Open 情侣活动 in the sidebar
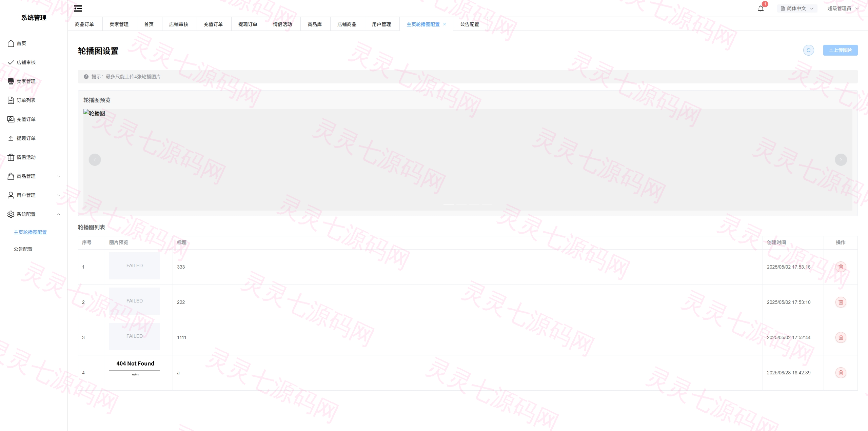 pos(34,157)
